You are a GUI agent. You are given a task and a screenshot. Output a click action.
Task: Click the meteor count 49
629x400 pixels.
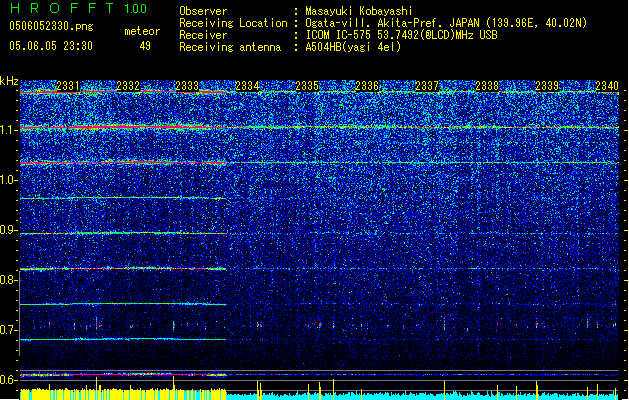point(145,46)
